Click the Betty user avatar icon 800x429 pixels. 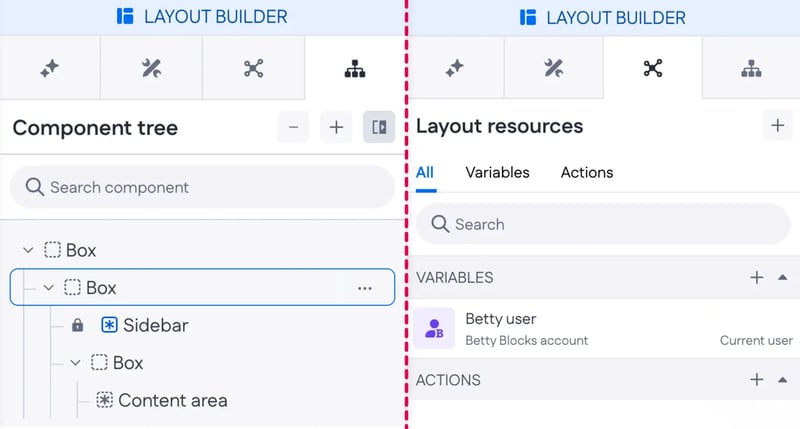[435, 328]
